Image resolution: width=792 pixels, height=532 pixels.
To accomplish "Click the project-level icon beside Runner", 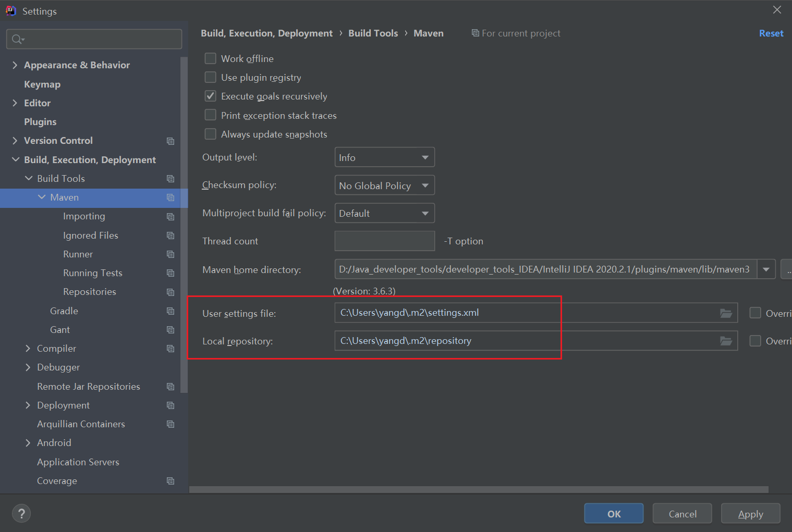I will [170, 254].
